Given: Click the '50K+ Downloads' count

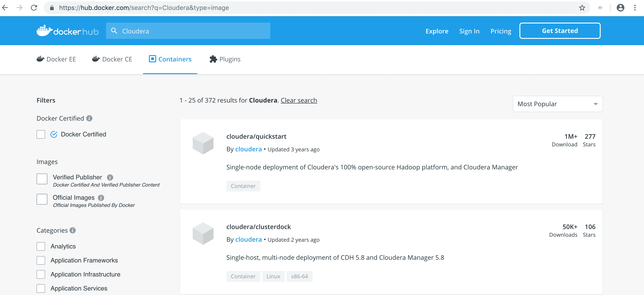Looking at the screenshot, I should pyautogui.click(x=563, y=230).
